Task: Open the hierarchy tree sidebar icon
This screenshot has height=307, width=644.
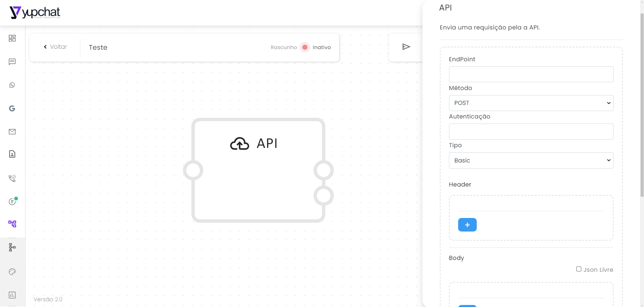Action: point(12,247)
